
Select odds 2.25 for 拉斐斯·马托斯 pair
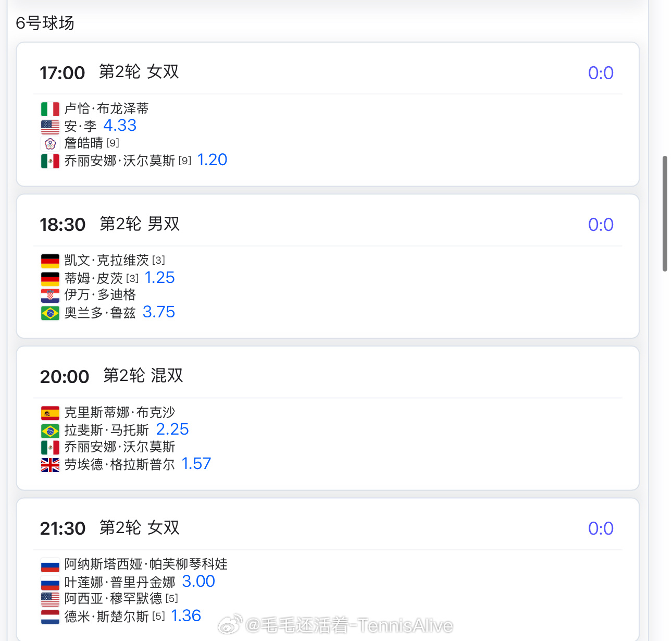point(172,429)
